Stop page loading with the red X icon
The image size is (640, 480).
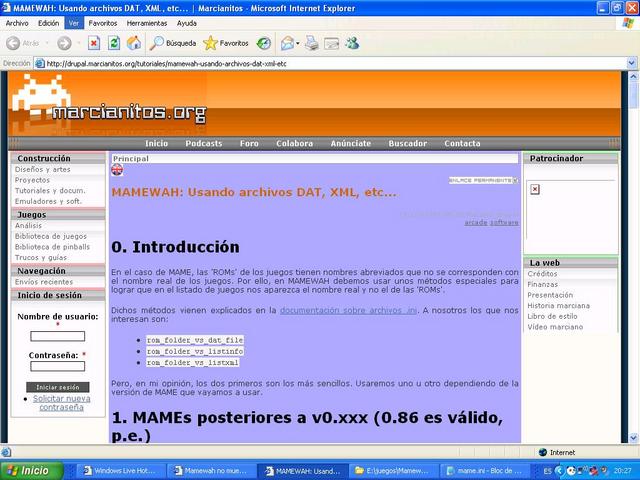pyautogui.click(x=94, y=43)
